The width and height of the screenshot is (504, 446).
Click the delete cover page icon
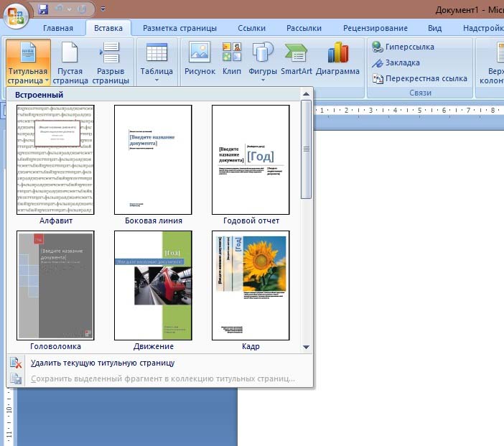point(16,363)
